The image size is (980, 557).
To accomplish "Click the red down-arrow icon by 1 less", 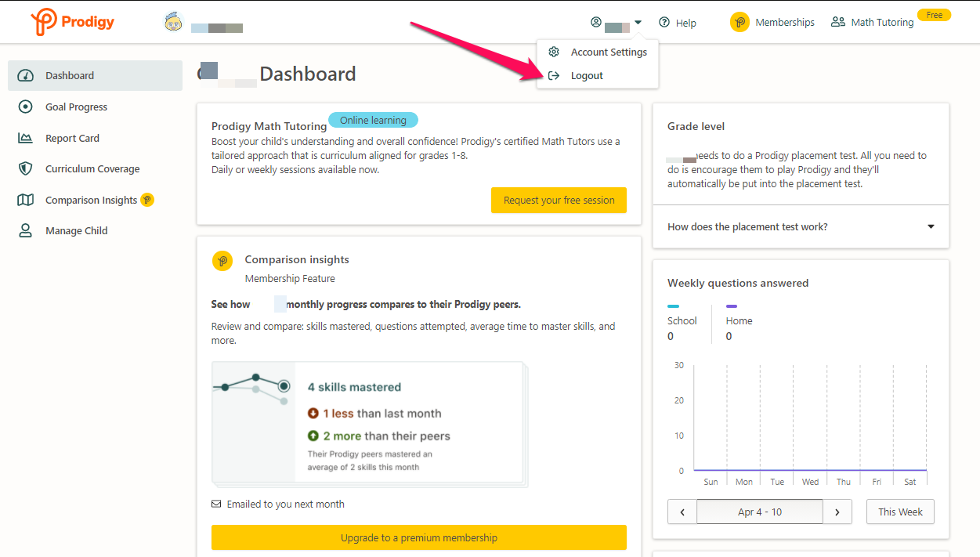I will (x=313, y=414).
